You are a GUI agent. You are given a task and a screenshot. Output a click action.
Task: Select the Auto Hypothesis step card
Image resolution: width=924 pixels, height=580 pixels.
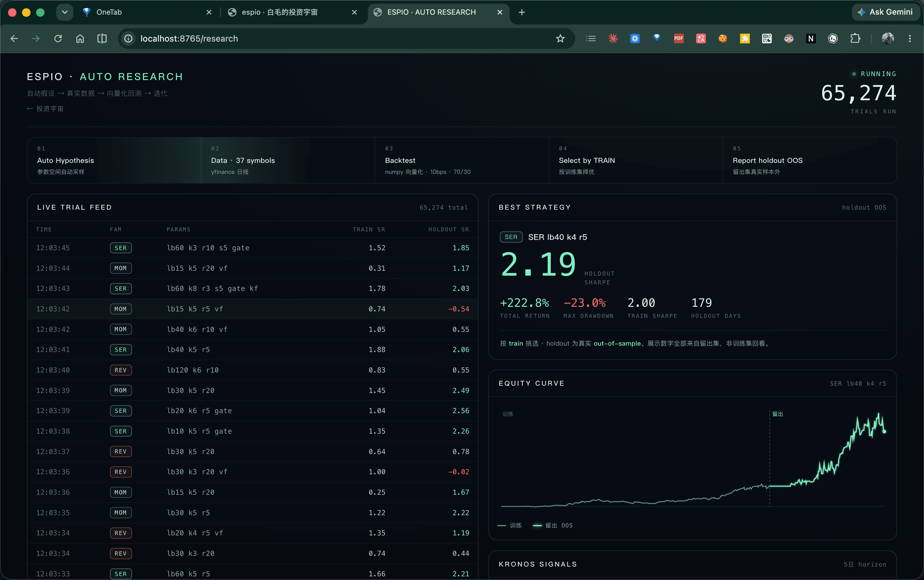pyautogui.click(x=114, y=160)
